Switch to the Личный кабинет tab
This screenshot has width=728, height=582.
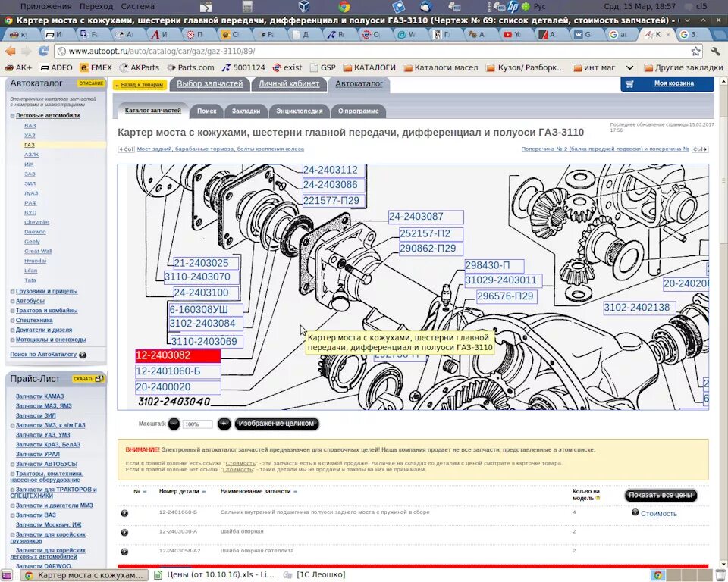coord(289,84)
